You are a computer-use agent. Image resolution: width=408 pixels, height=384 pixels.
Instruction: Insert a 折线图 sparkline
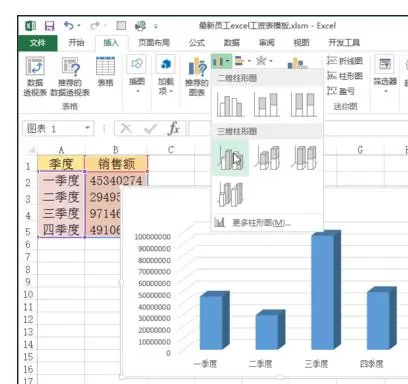tap(345, 61)
